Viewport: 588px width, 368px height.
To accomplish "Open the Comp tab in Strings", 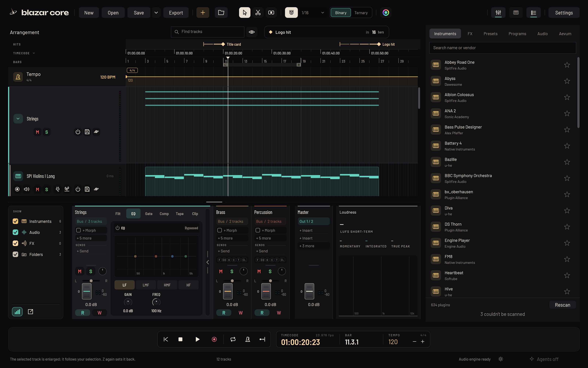I will 164,214.
